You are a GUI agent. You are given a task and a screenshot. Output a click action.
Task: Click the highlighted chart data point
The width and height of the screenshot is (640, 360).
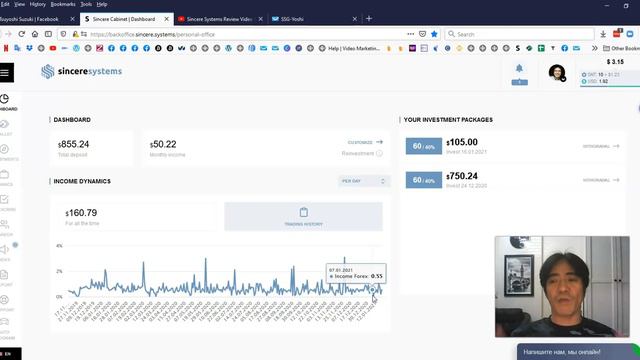(x=373, y=289)
